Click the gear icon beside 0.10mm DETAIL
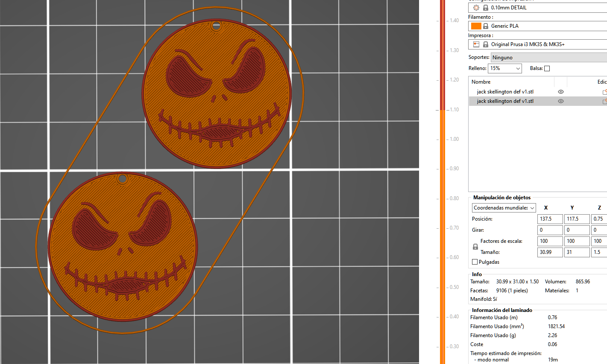 [476, 8]
